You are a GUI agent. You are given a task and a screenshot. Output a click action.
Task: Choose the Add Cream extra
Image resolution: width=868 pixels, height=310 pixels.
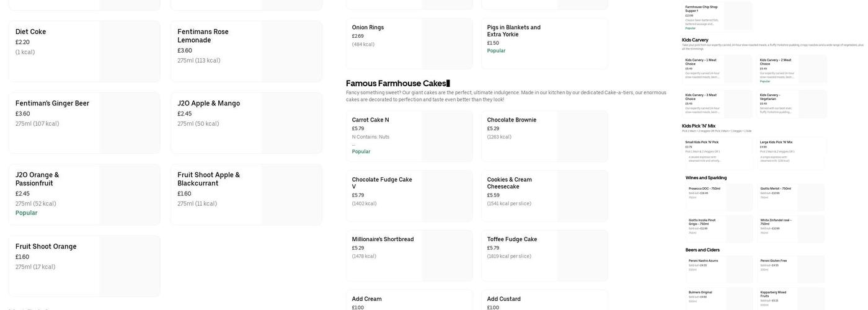tap(409, 301)
